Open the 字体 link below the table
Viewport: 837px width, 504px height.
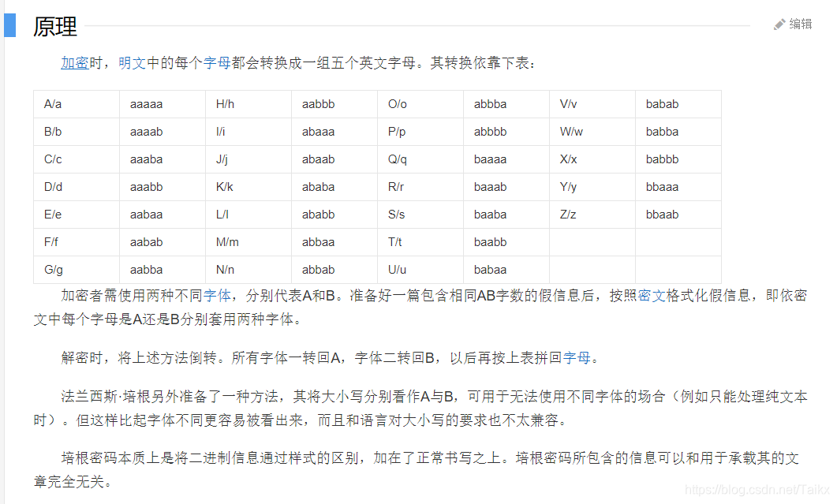[217, 295]
